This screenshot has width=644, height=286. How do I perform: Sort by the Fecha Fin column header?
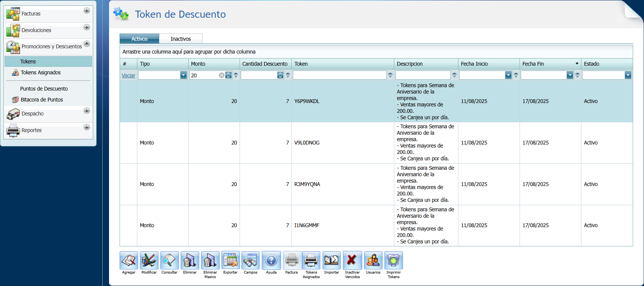point(550,64)
